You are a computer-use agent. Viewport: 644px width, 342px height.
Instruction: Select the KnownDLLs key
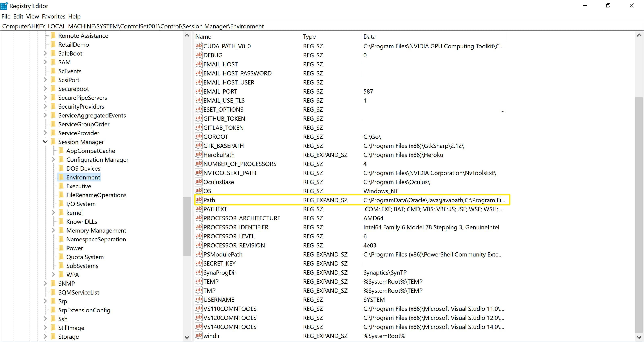[x=82, y=221]
